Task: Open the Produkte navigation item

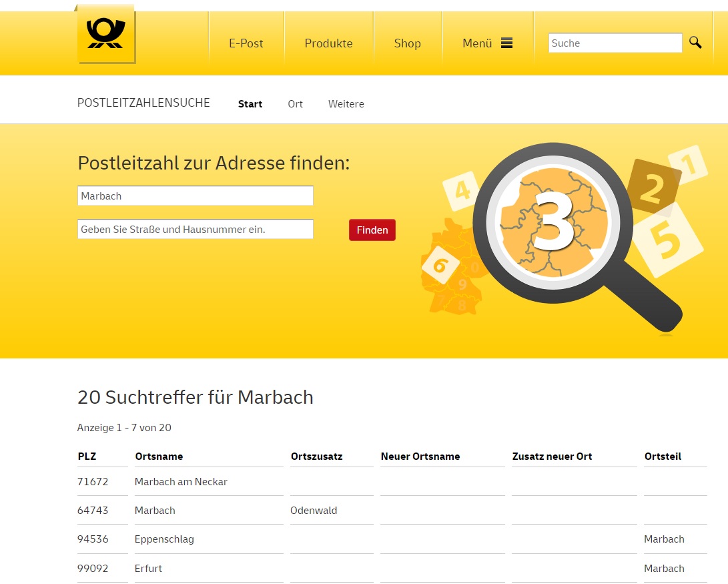Action: (x=328, y=43)
